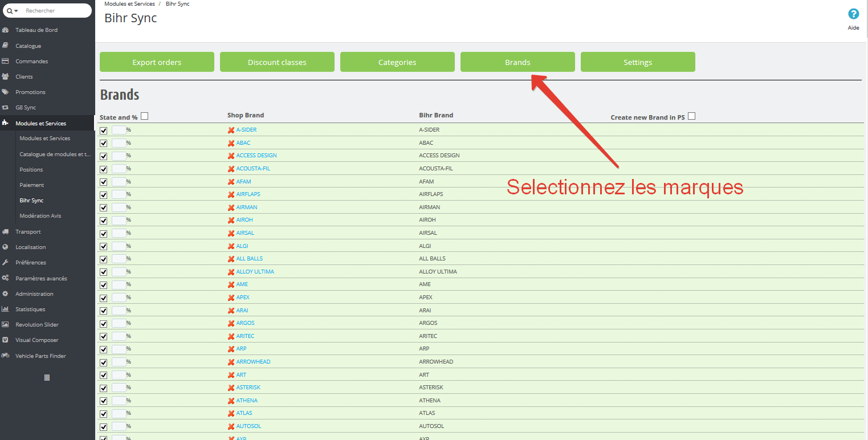The width and height of the screenshot is (868, 440).
Task: Open the Aide help question mark icon
Action: pos(853,14)
